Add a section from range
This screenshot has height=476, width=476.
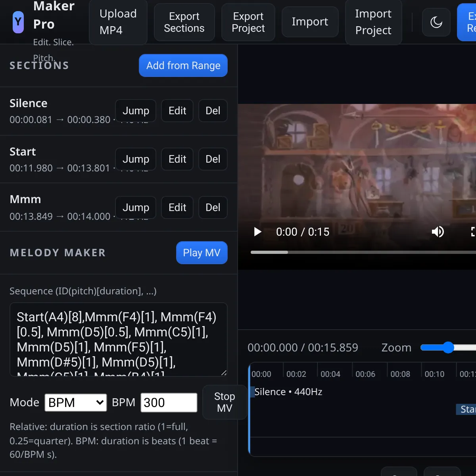pyautogui.click(x=183, y=65)
